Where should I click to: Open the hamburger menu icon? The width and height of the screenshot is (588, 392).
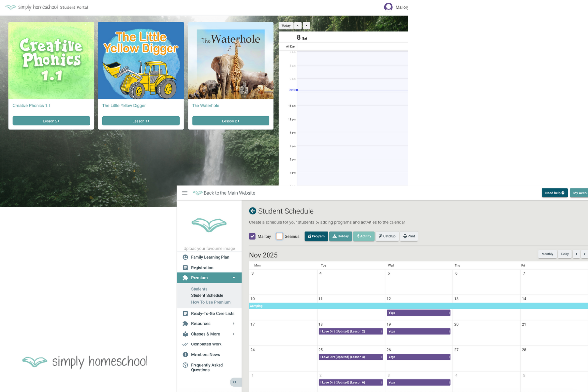click(185, 193)
